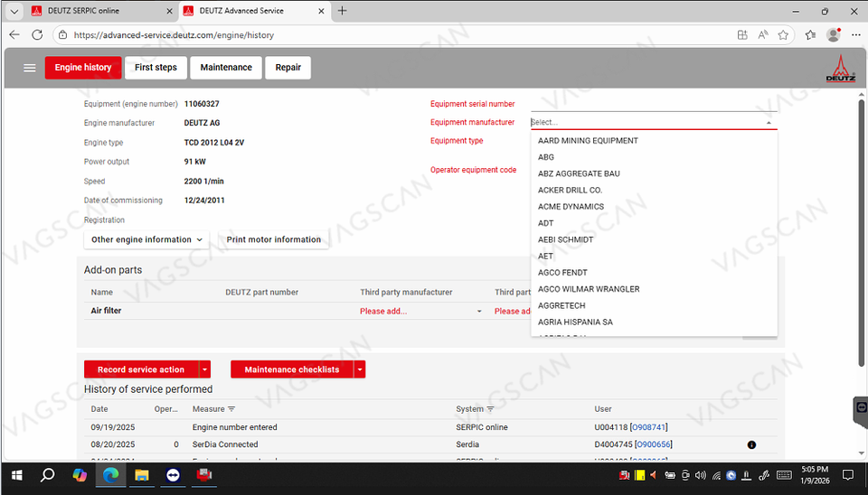
Task: Click Print motor information button
Action: (273, 239)
